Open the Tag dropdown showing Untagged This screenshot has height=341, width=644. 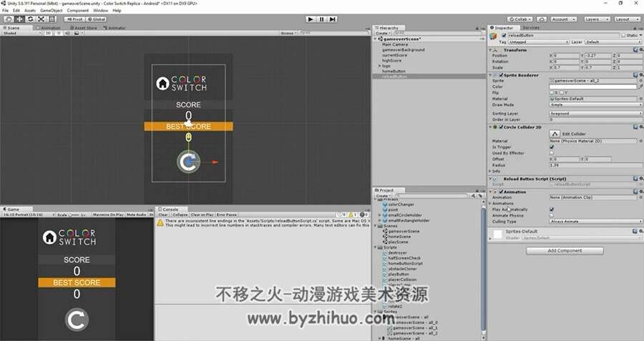[x=538, y=42]
